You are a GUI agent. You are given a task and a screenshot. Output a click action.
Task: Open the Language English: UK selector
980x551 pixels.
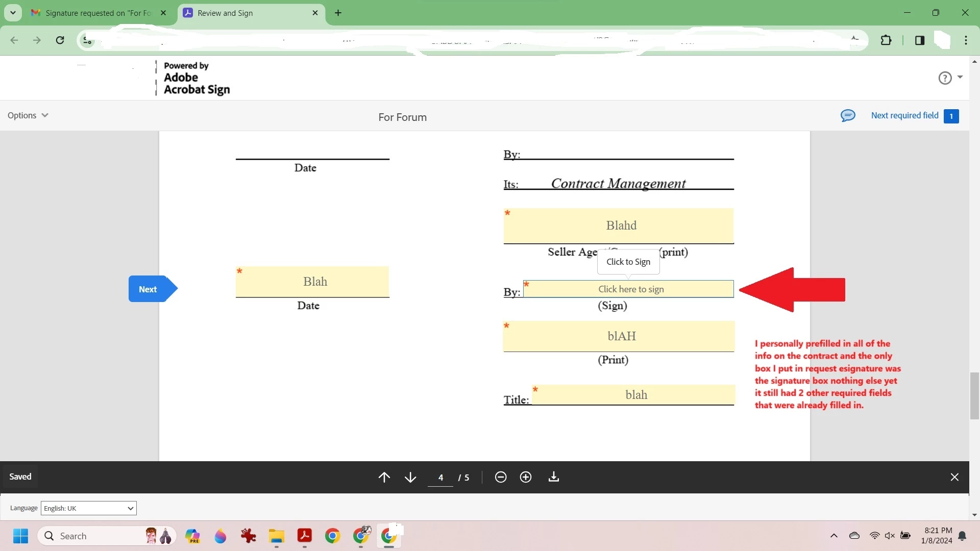(88, 508)
